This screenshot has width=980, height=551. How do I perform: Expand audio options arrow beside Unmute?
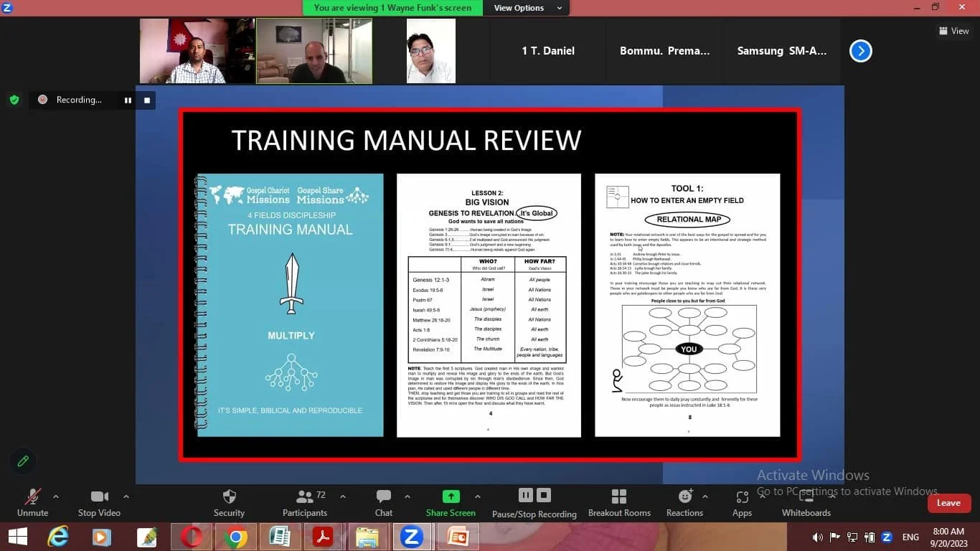[x=56, y=496]
